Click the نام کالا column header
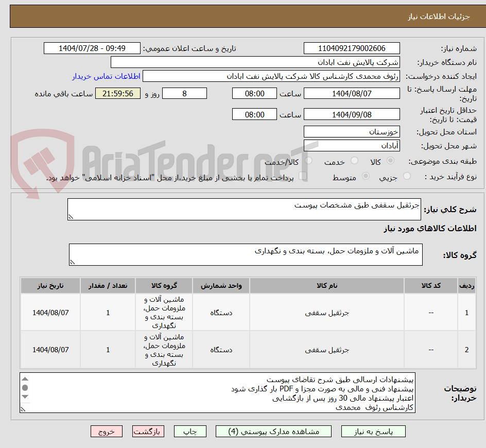 [327, 286]
